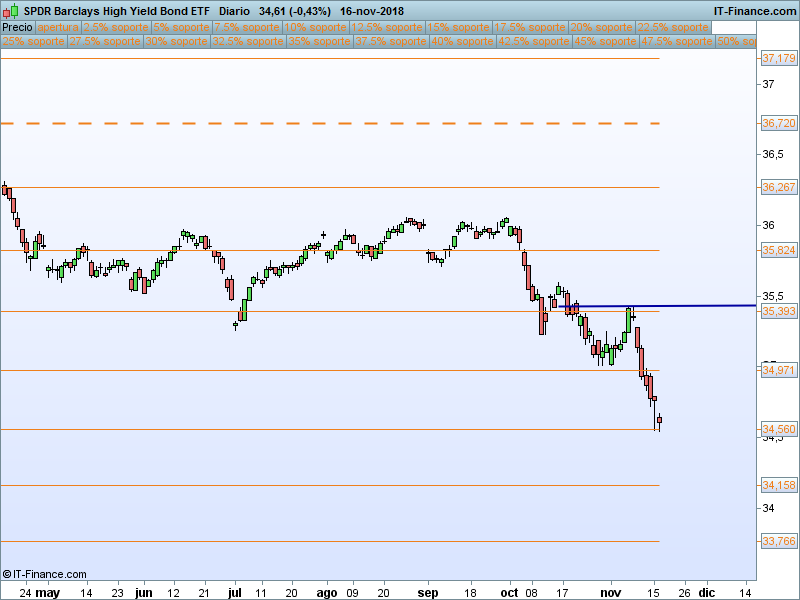Click the 22.5% soporte label
Viewport: 800px width, 600px height.
point(673,28)
